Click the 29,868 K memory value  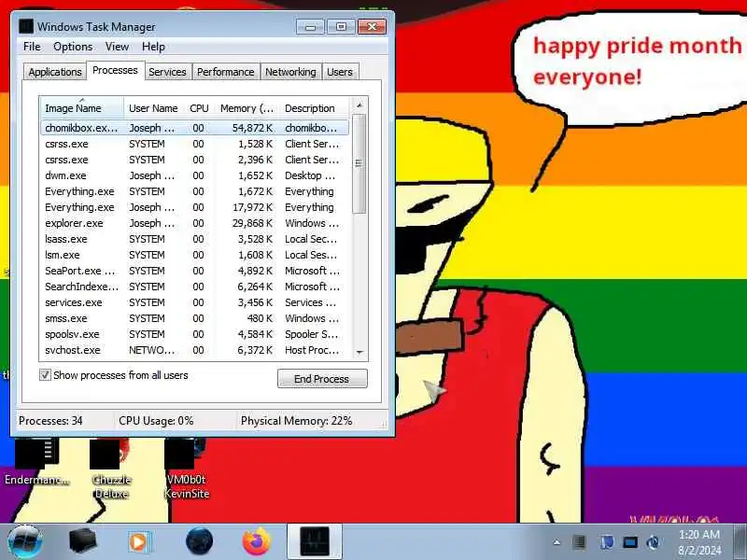(x=252, y=223)
